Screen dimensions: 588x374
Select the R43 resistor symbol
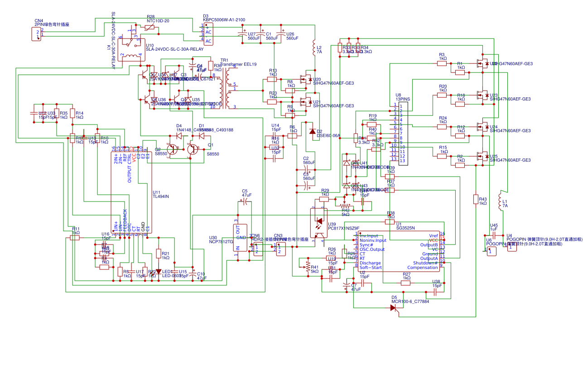476,200
